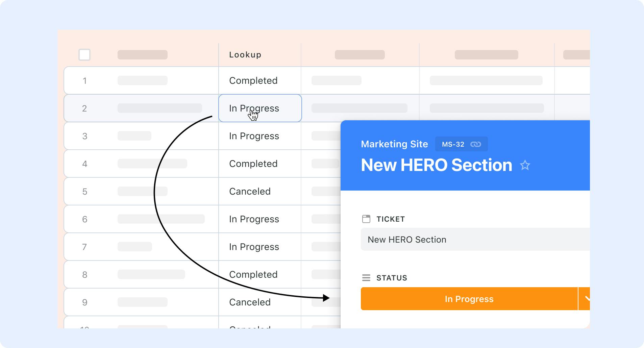Click the orange In Progress status button
Image resolution: width=644 pixels, height=348 pixels.
click(x=469, y=299)
